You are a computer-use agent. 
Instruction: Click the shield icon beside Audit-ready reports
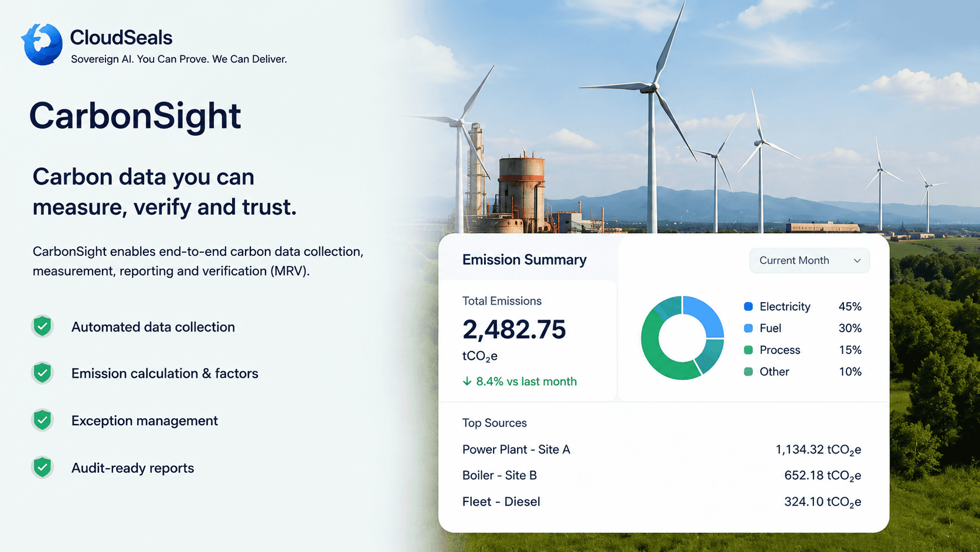42,468
